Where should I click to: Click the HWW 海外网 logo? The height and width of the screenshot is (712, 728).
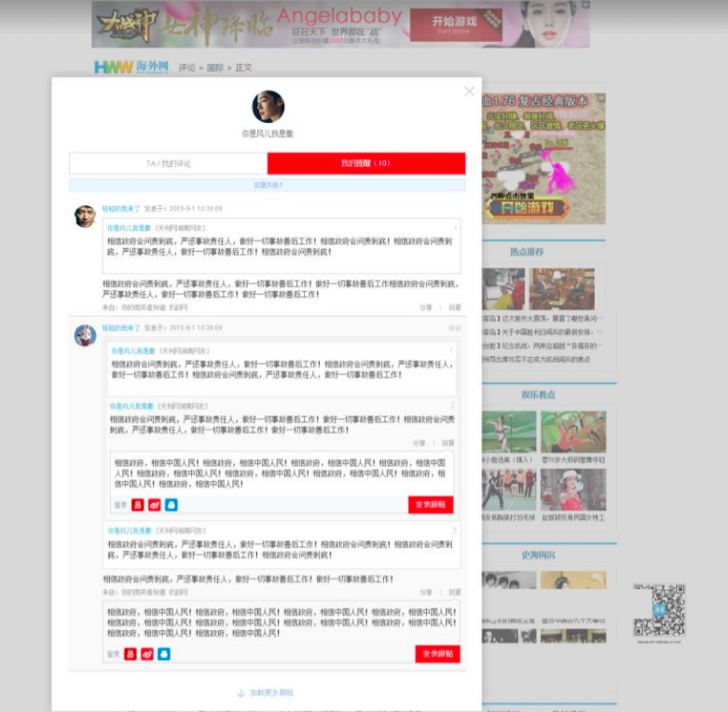[131, 67]
